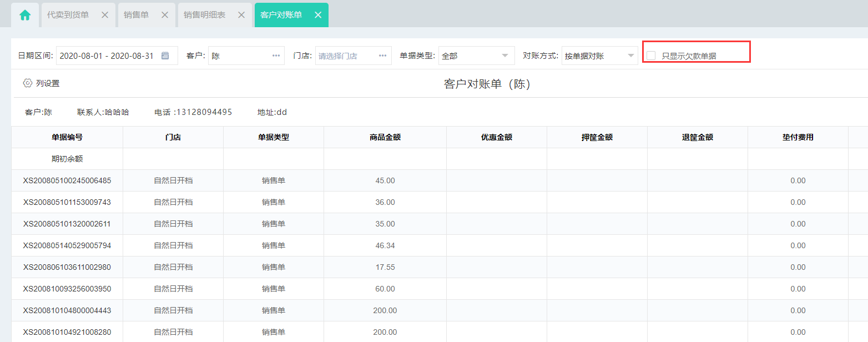Select document number XS200806103611002980
This screenshot has height=342, width=868.
[67, 267]
